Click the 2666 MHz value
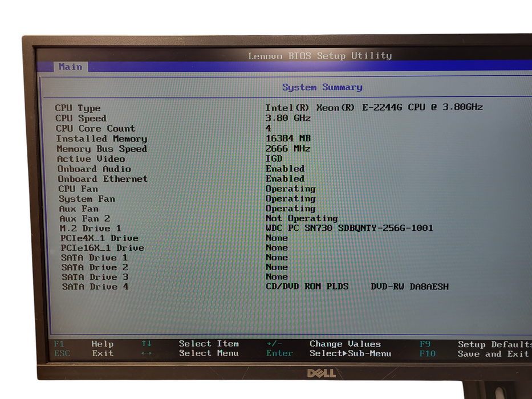This screenshot has height=399, width=532. click(288, 148)
